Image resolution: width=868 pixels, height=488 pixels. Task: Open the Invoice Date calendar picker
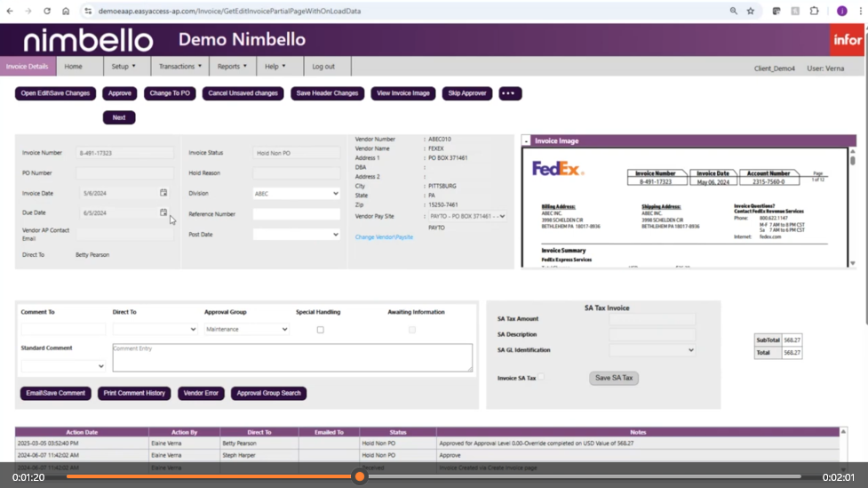(x=163, y=193)
